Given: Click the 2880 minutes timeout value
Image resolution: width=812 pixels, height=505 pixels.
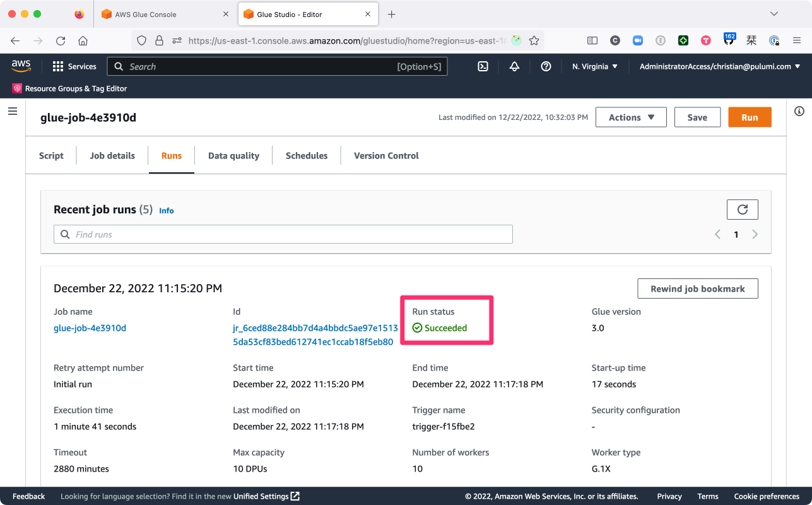Looking at the screenshot, I should (81, 468).
